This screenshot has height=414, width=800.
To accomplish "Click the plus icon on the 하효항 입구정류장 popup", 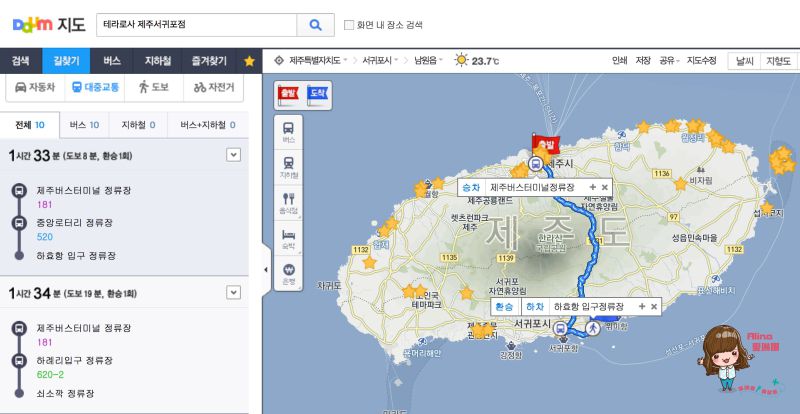I will (642, 306).
